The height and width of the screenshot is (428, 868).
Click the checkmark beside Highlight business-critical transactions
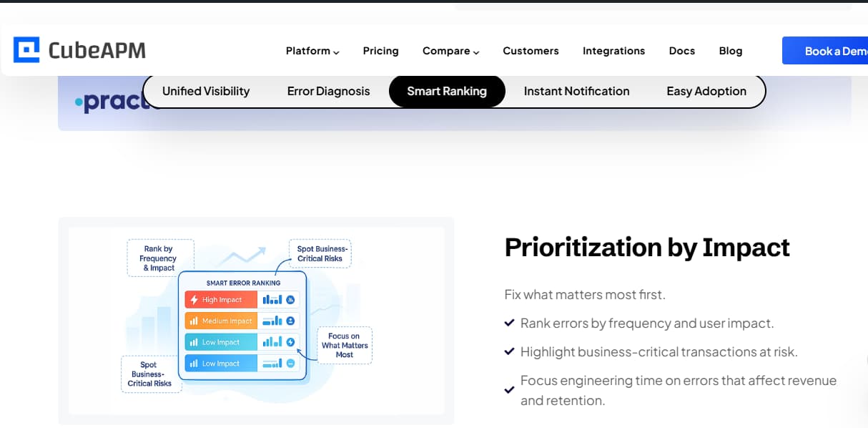(509, 352)
